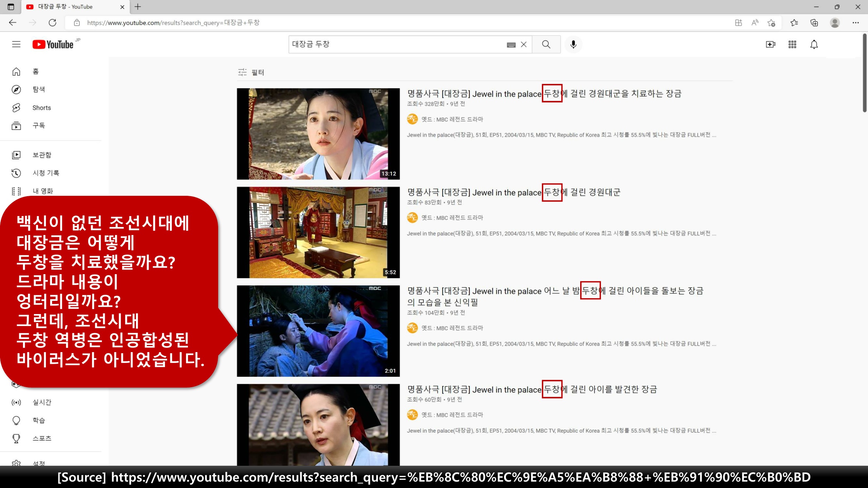This screenshot has height=488, width=868.
Task: Open the on-screen keyboard icon in search box
Action: pyautogui.click(x=511, y=45)
